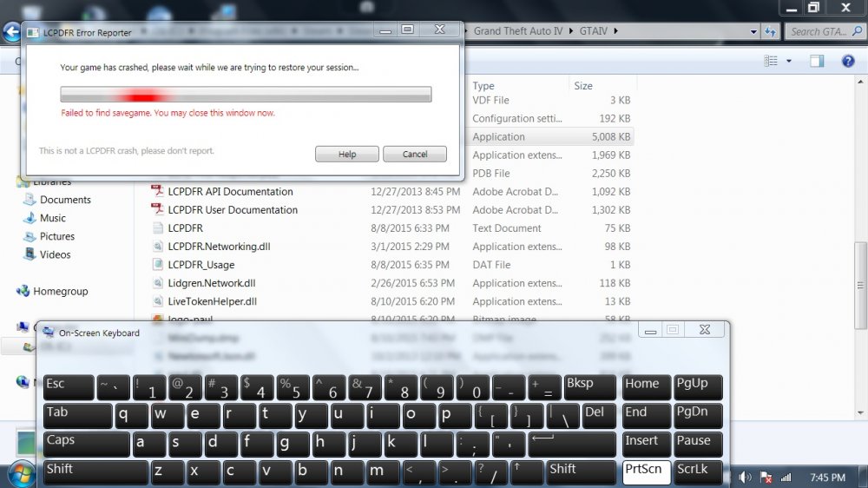Click the PgUp key on On-Screen Keyboard
Image resolution: width=868 pixels, height=488 pixels.
699,386
